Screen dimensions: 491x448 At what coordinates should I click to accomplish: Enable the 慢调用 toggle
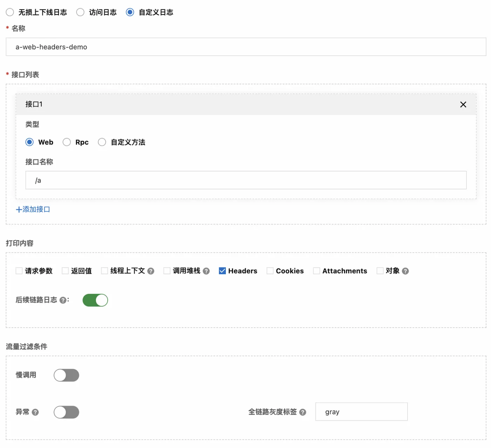(66, 375)
